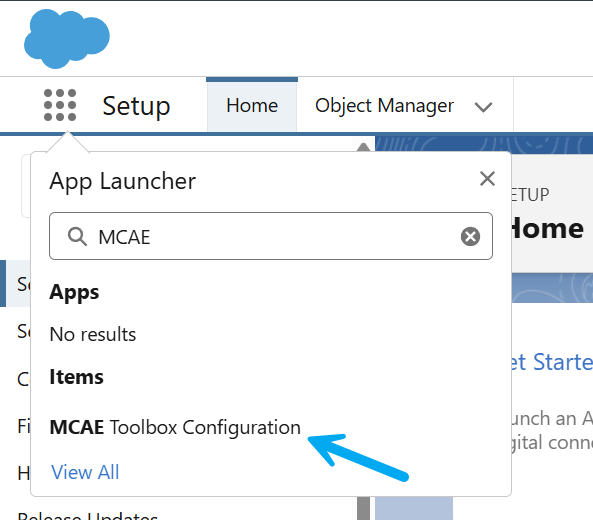Image resolution: width=593 pixels, height=520 pixels.
Task: Click the Items section heading
Action: pos(76,377)
